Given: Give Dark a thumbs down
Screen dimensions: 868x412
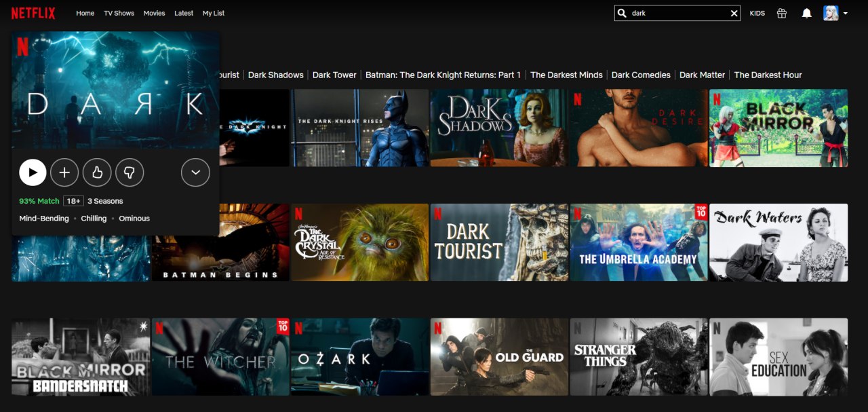Looking at the screenshot, I should 130,172.
